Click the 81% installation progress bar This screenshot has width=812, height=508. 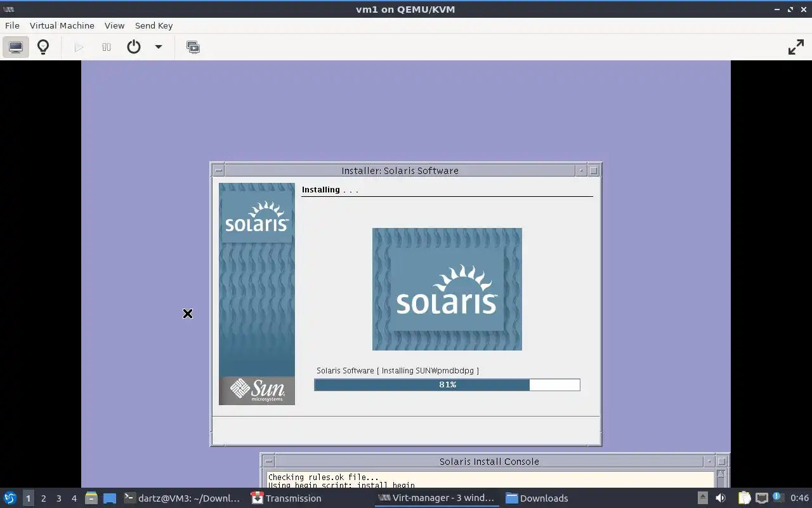point(447,385)
